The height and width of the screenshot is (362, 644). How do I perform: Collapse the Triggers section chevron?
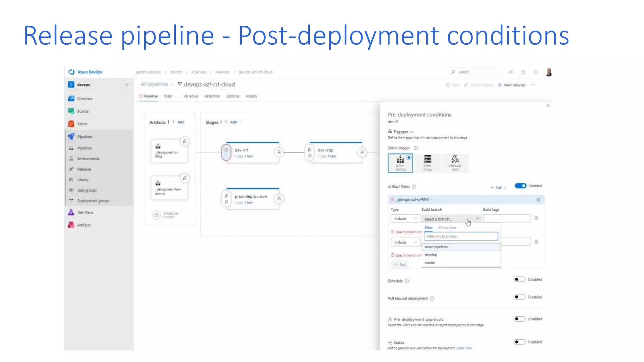(412, 132)
